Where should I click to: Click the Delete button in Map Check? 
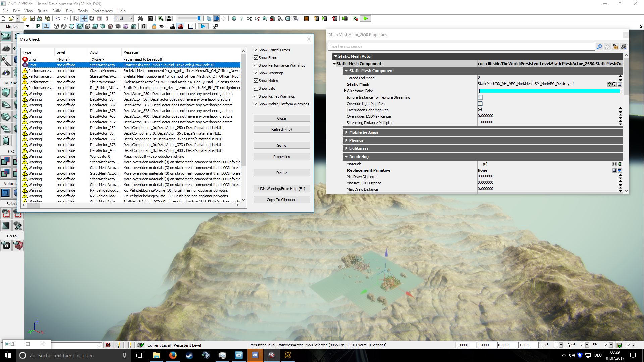point(282,173)
